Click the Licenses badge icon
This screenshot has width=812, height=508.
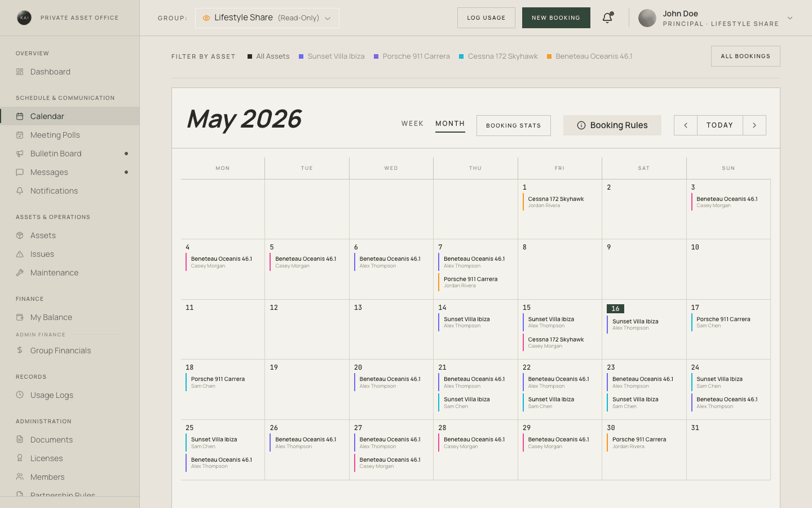click(20, 458)
